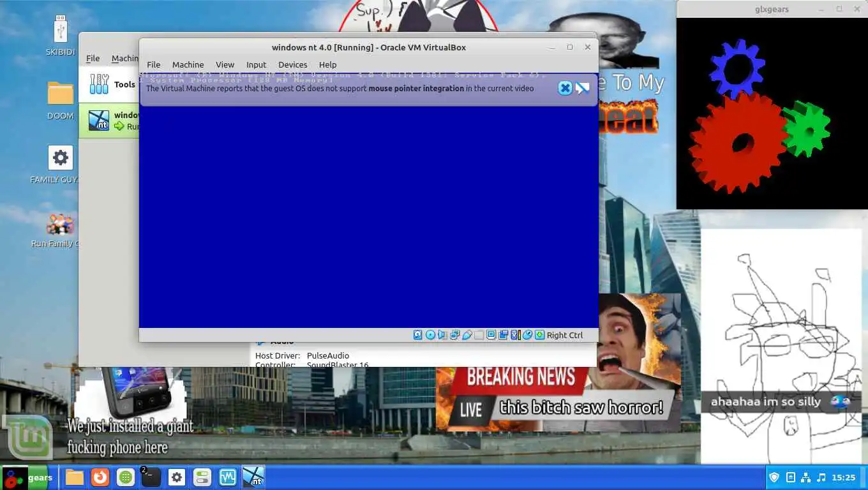Open the View menu of the VM window
Image resolution: width=868 pixels, height=490 pixels.
pos(225,64)
